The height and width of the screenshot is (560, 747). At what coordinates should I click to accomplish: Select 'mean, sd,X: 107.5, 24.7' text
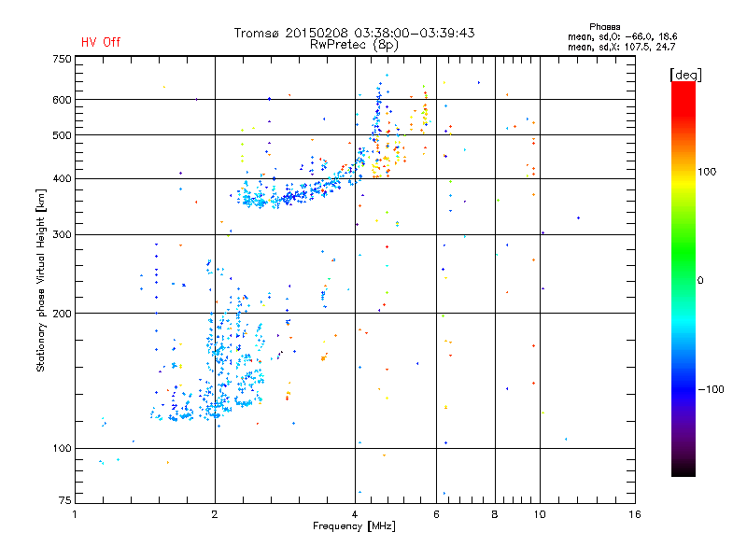621,47
